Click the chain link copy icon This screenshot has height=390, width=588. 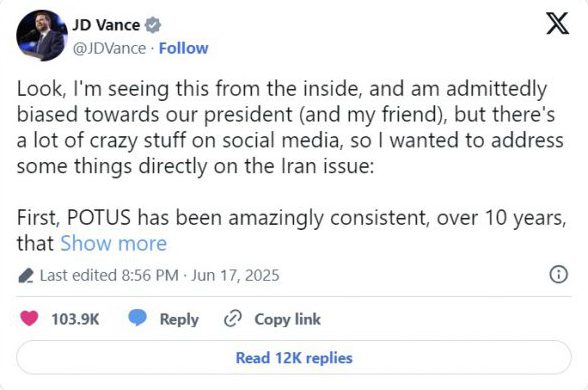(x=232, y=319)
